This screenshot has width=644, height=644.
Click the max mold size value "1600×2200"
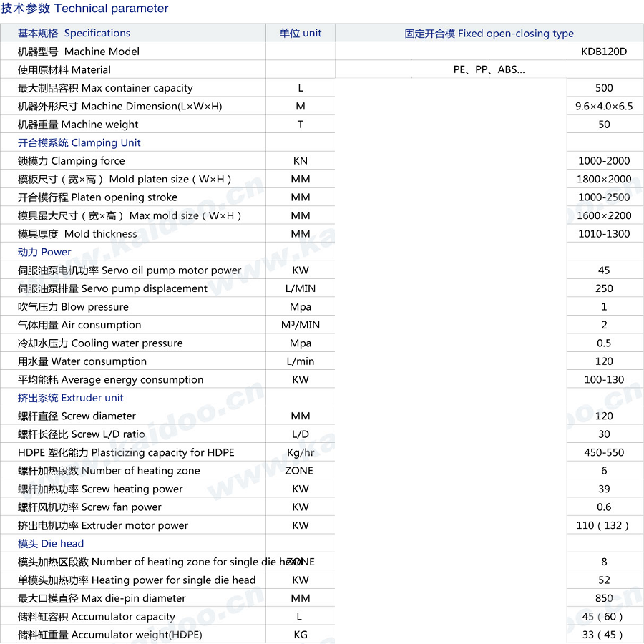pos(604,215)
